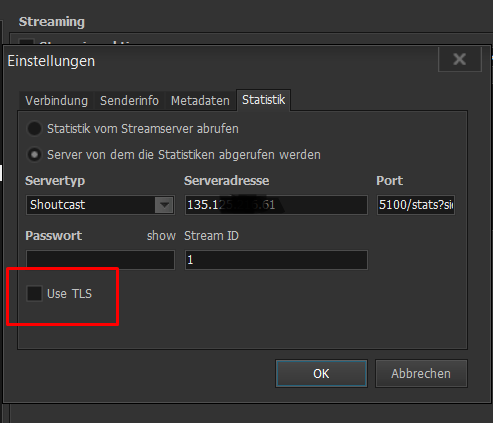Cancel the dialog with Abbrechen
This screenshot has height=423, width=493.
click(x=421, y=373)
